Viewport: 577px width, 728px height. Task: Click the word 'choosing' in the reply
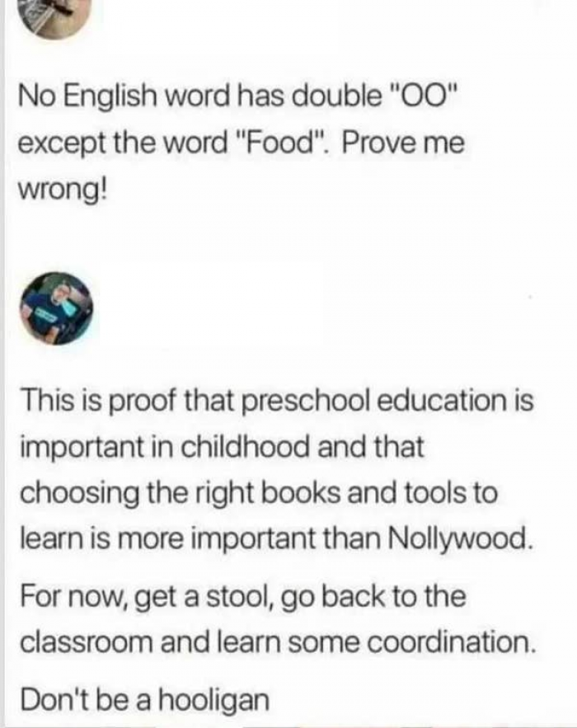click(x=79, y=494)
